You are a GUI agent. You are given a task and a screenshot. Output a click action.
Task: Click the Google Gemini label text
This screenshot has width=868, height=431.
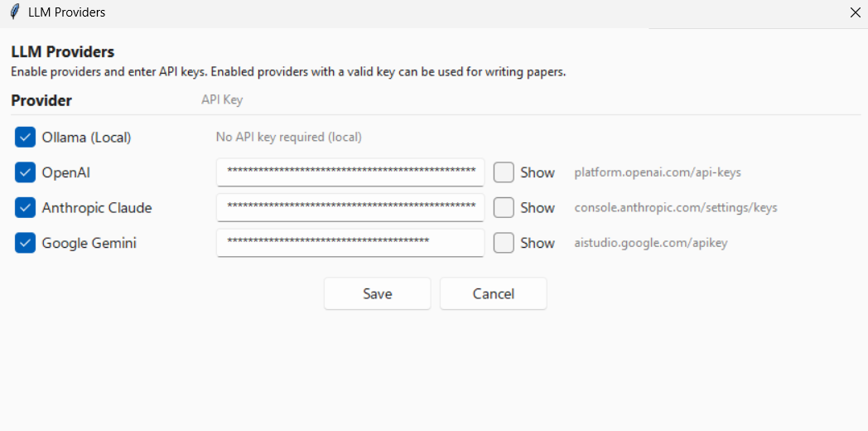tap(89, 243)
